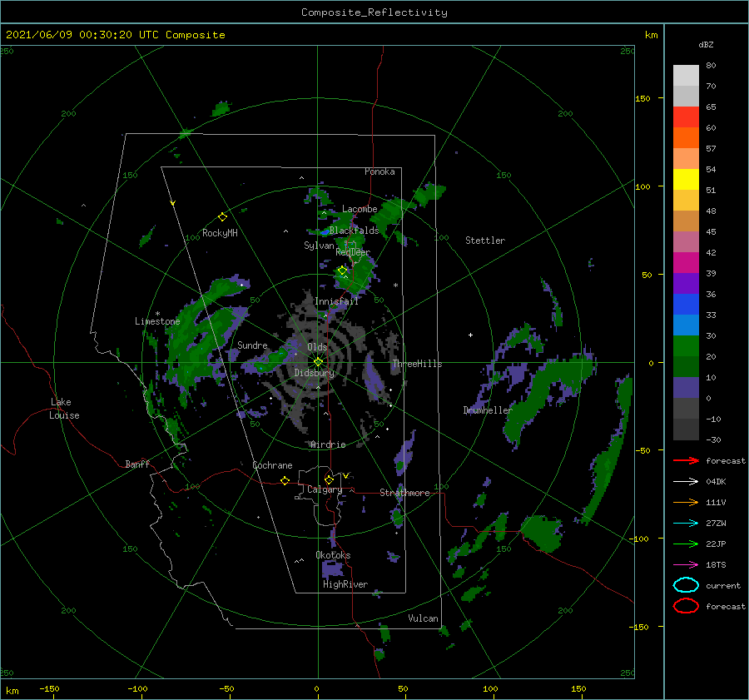Click the magenta 18TS arrow icon
749x700 pixels.
click(x=686, y=565)
